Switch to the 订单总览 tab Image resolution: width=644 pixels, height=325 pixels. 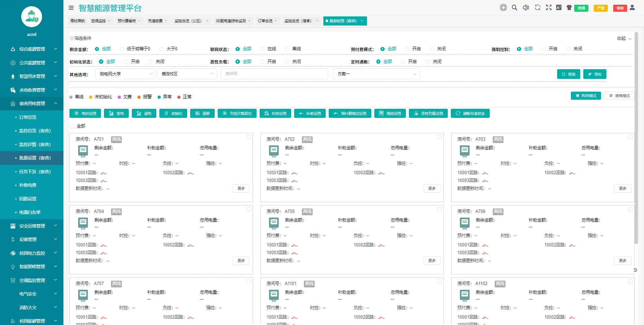pos(265,21)
